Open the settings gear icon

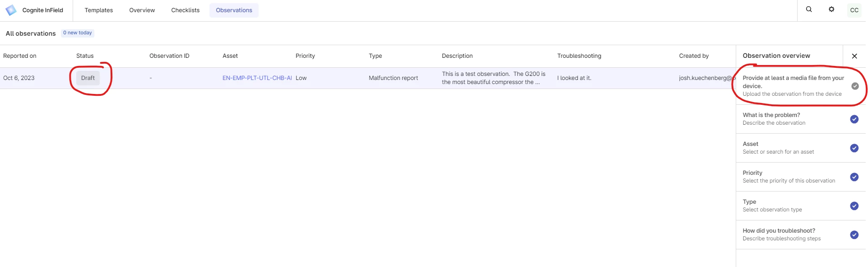pos(831,9)
